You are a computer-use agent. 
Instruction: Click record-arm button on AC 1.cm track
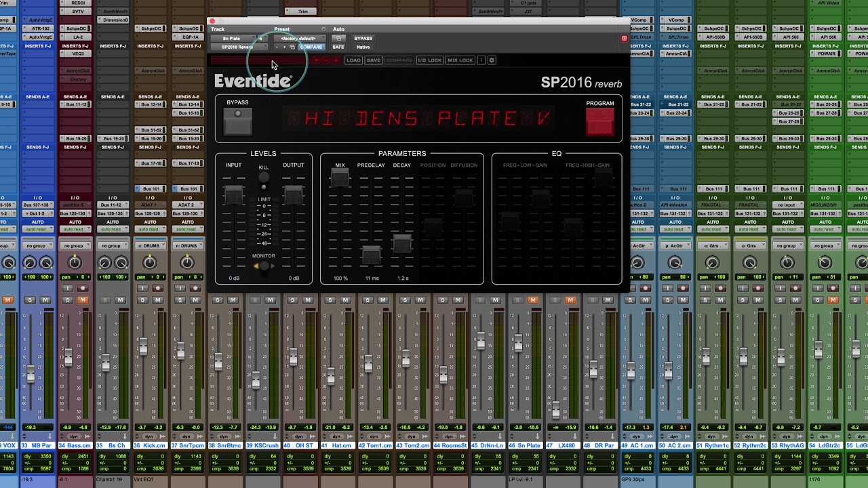(x=646, y=288)
